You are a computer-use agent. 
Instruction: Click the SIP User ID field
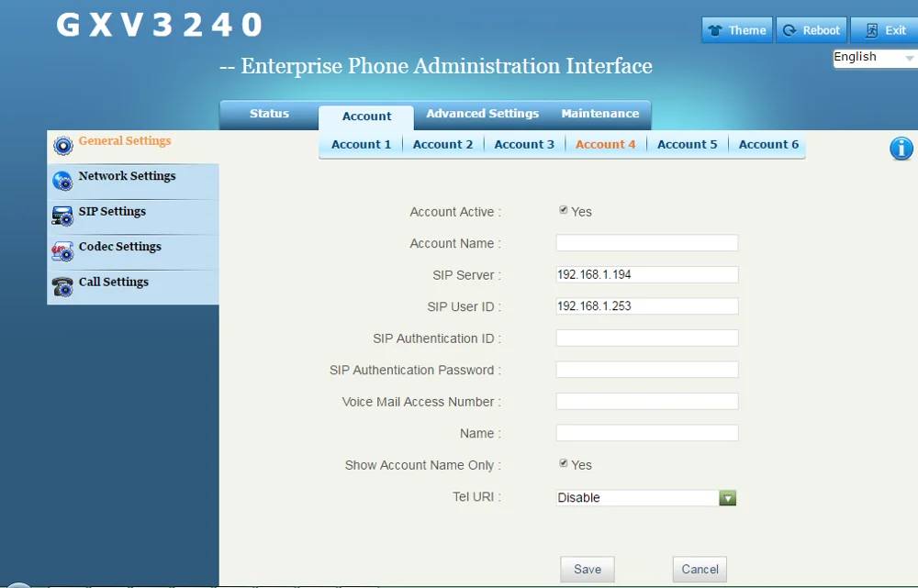pos(647,306)
